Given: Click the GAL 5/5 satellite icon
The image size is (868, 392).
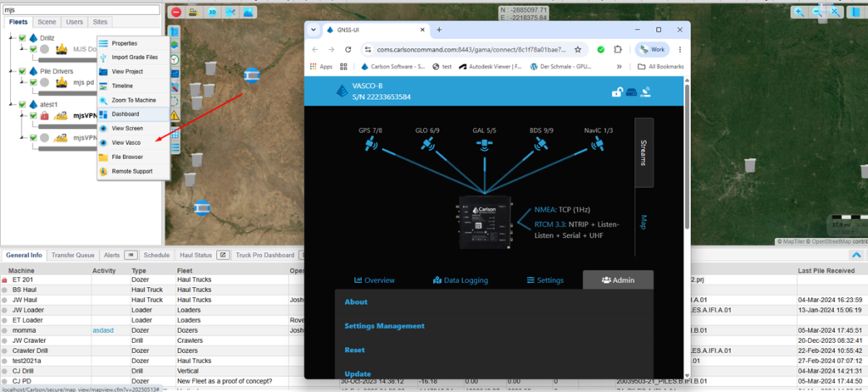Looking at the screenshot, I should coord(484,144).
